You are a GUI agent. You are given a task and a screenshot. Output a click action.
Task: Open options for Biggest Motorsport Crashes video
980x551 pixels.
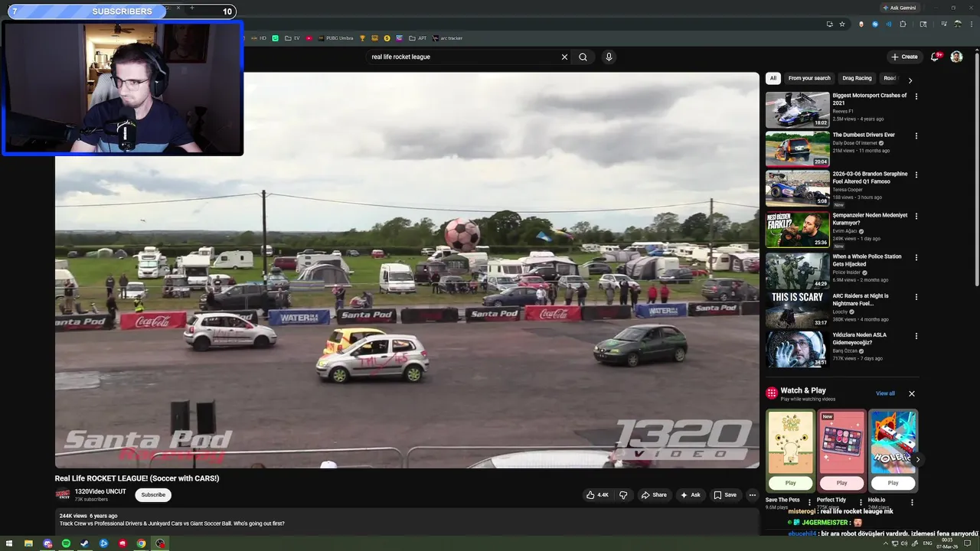click(x=916, y=96)
